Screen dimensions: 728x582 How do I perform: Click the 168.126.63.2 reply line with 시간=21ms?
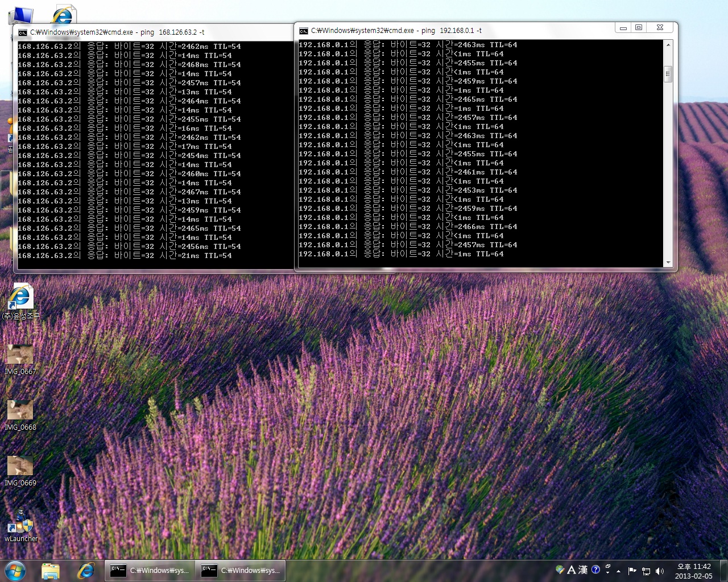pyautogui.click(x=125, y=256)
